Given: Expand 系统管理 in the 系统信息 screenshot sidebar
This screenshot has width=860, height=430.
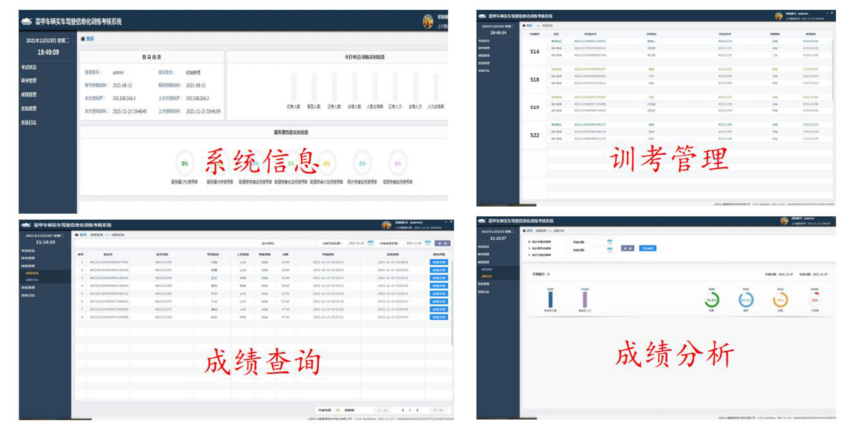Looking at the screenshot, I should [x=29, y=109].
